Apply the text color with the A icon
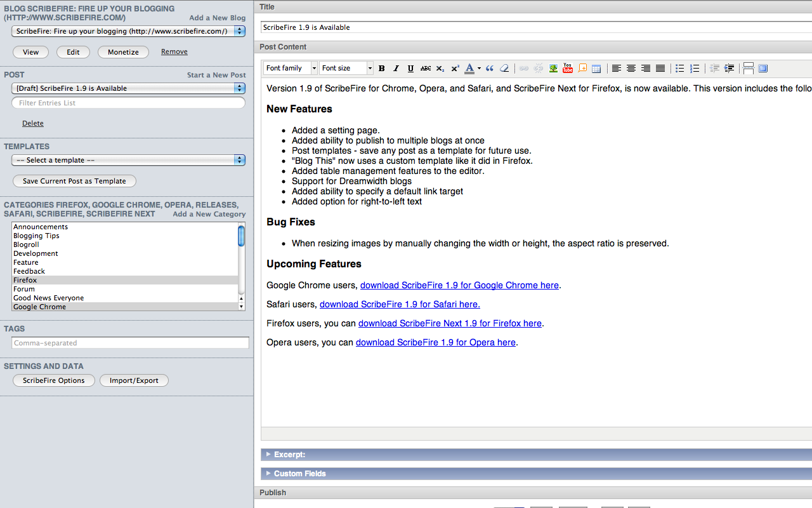Viewport: 812px width, 508px height. coord(469,69)
